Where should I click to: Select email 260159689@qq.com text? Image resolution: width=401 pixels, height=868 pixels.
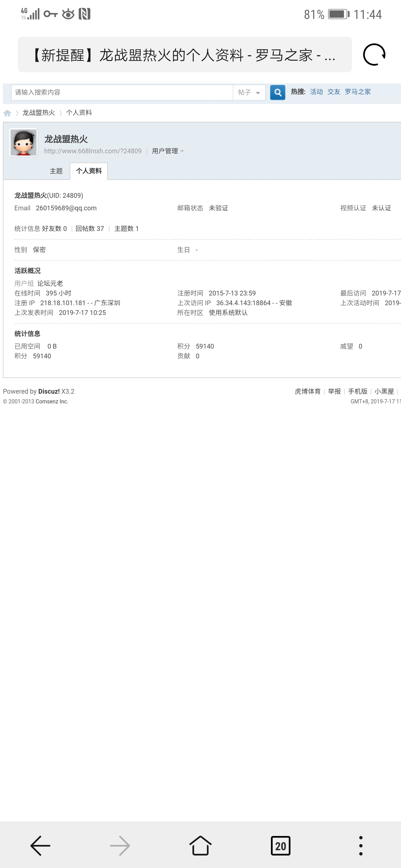[66, 208]
